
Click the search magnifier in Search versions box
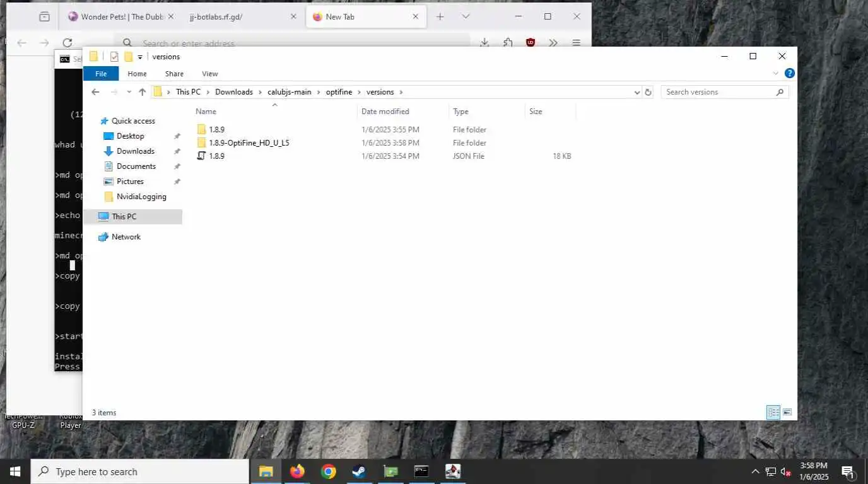point(780,92)
